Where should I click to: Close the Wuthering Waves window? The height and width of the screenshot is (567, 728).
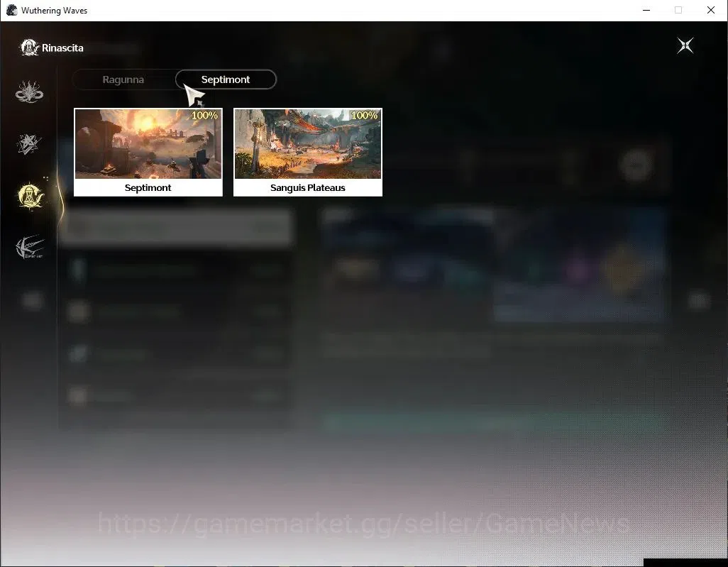click(711, 10)
